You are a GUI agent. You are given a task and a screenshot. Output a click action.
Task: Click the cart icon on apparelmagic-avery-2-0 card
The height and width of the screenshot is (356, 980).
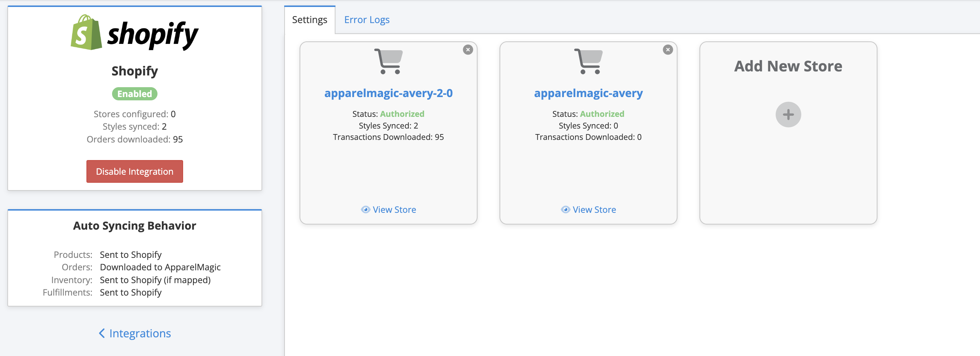coord(388,61)
